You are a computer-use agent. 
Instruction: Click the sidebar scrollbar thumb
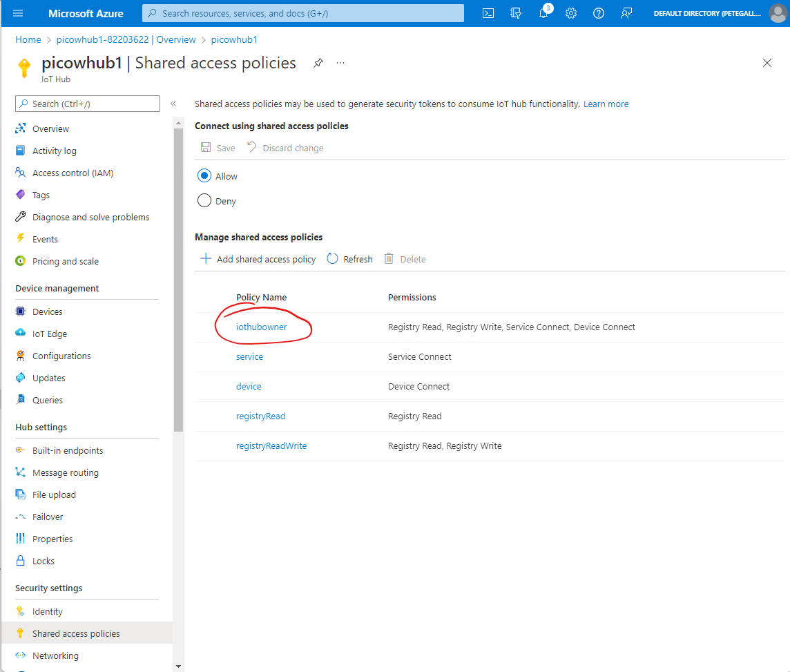(178, 280)
